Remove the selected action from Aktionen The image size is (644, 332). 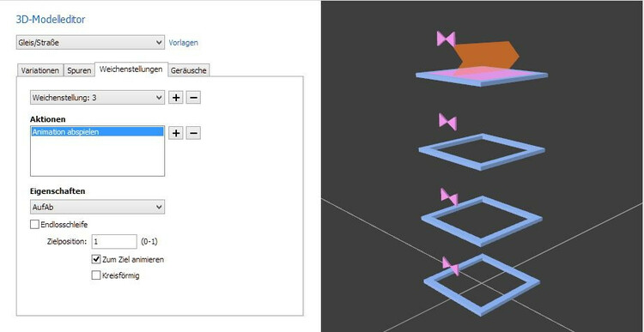[x=193, y=133]
